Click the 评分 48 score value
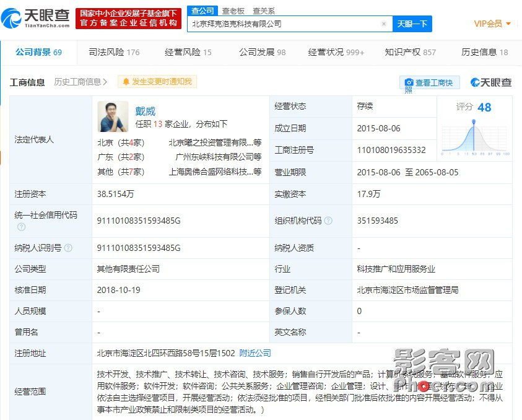The image size is (522, 420). point(484,107)
